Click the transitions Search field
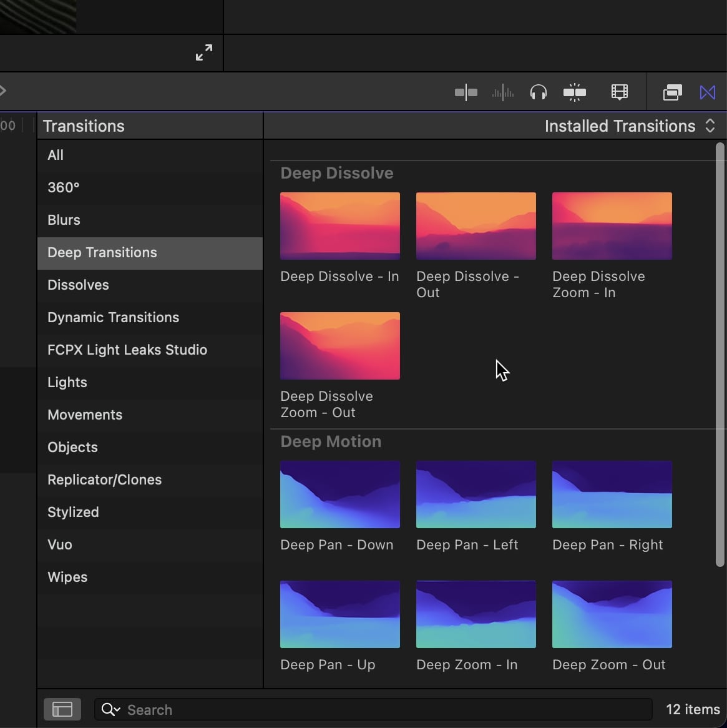This screenshot has height=728, width=727. [387, 709]
